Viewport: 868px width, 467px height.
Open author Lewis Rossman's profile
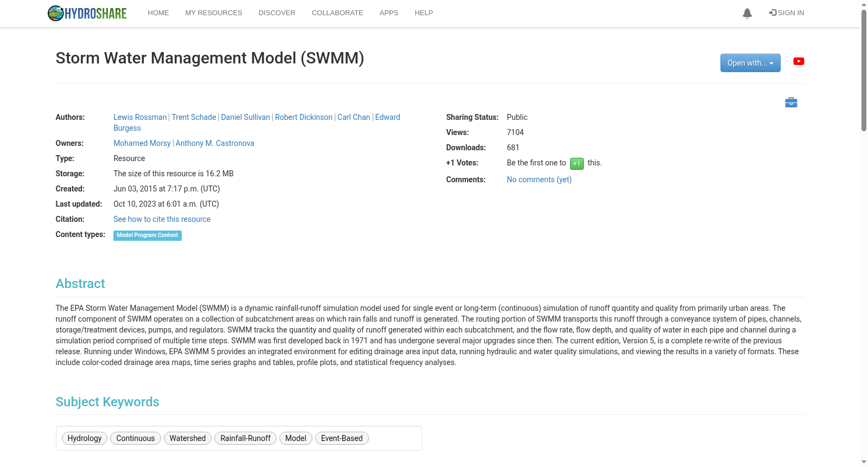pyautogui.click(x=140, y=117)
